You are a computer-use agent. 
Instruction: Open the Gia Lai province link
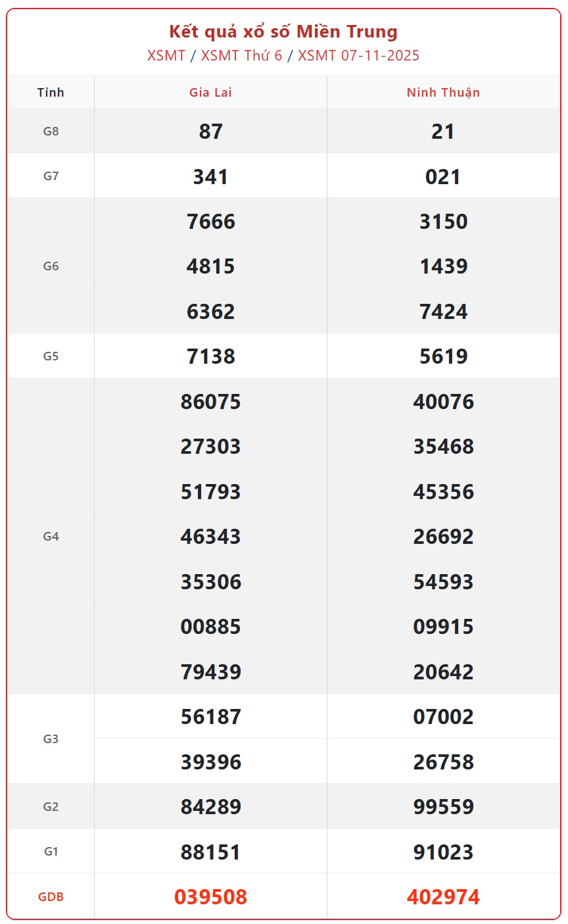(210, 92)
